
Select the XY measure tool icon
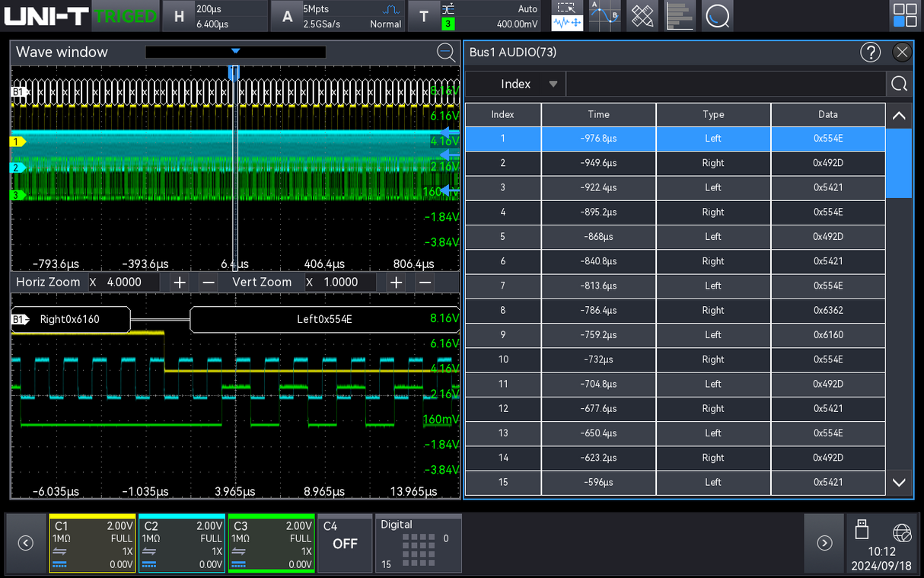click(642, 15)
